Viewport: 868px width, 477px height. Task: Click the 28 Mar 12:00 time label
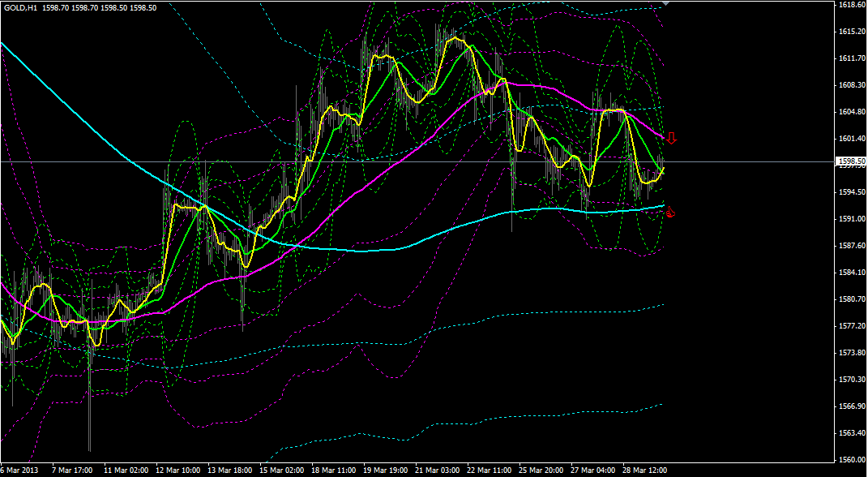click(646, 471)
